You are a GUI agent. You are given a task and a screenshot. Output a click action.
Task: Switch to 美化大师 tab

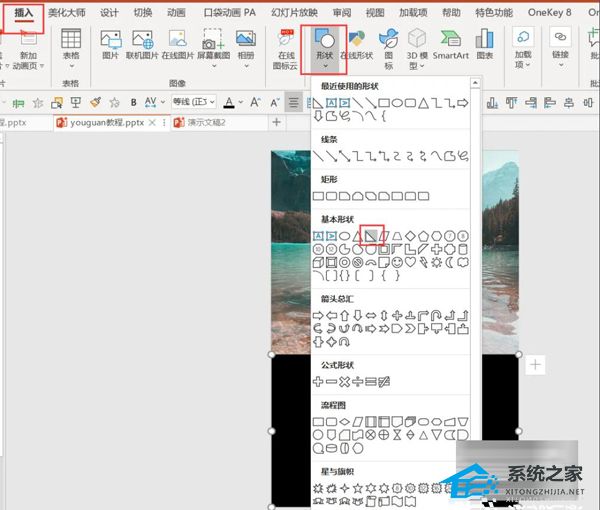pyautogui.click(x=67, y=13)
